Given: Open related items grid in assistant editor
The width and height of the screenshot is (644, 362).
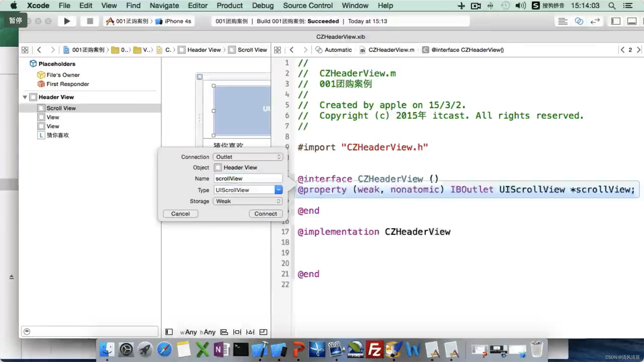Looking at the screenshot, I should click(x=277, y=50).
